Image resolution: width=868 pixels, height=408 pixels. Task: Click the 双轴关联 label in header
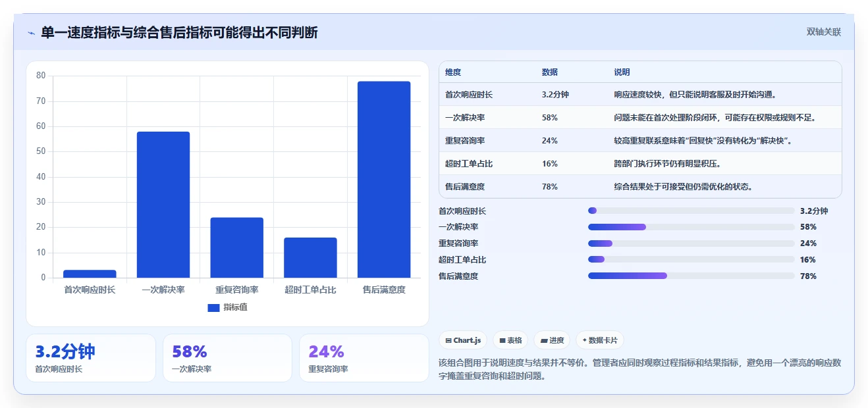[x=824, y=32]
